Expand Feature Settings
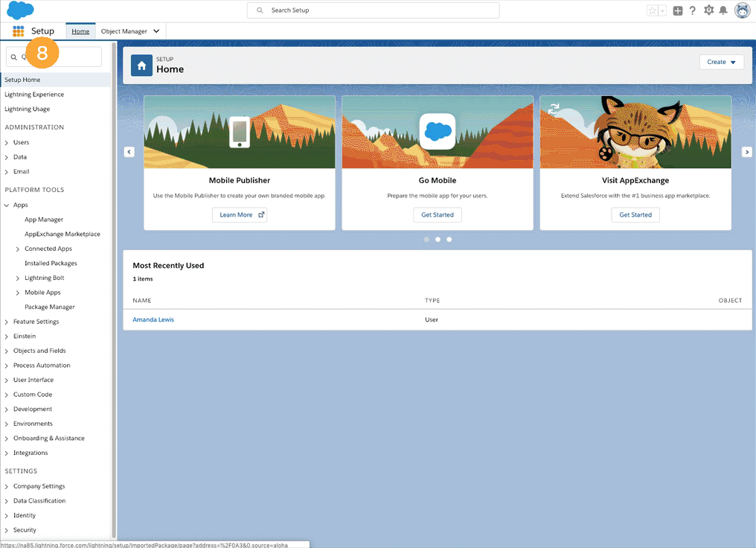Viewport: 756px width, 548px height. (x=7, y=322)
